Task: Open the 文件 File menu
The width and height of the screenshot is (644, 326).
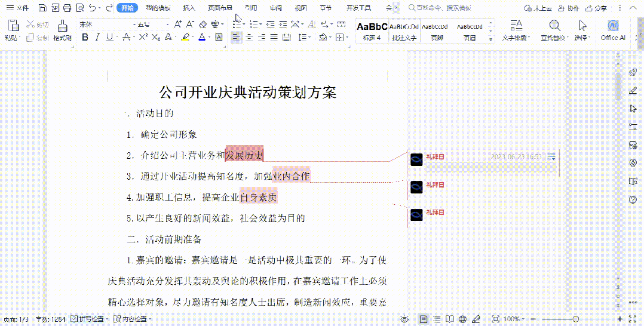Action: pyautogui.click(x=18, y=8)
